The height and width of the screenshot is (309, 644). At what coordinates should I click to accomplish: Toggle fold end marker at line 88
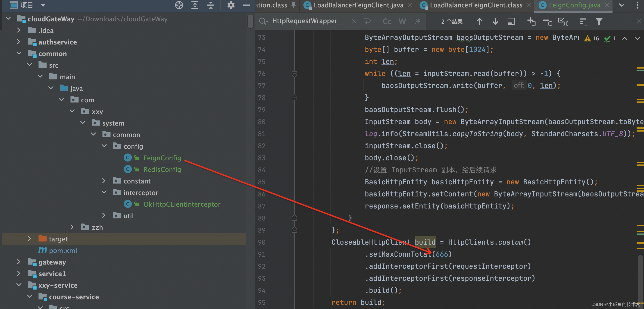294,218
